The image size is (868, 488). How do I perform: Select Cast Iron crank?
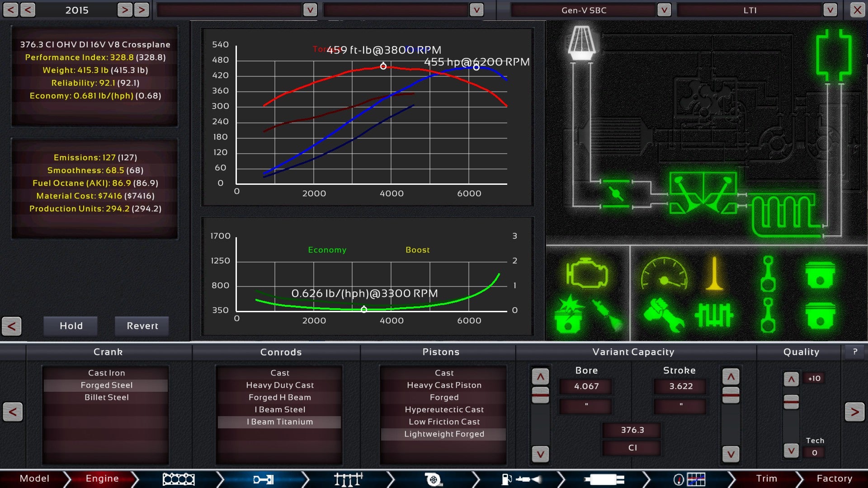(106, 373)
